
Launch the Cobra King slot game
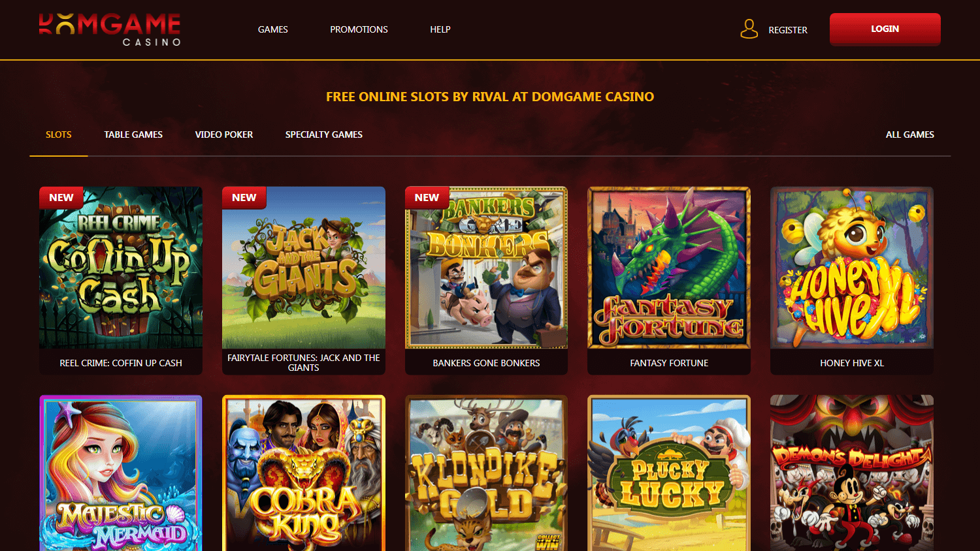coord(304,473)
